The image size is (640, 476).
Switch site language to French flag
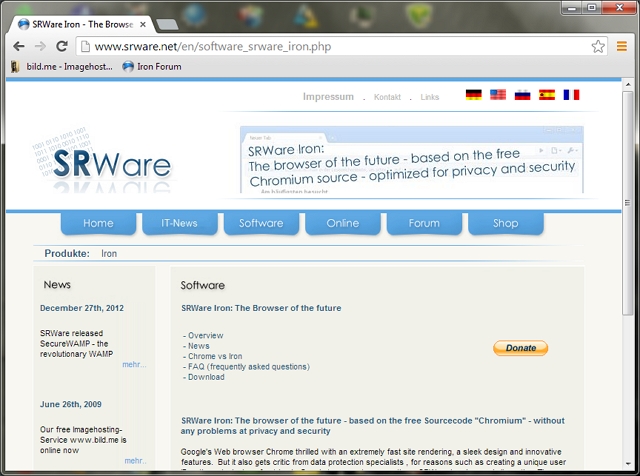(571, 95)
